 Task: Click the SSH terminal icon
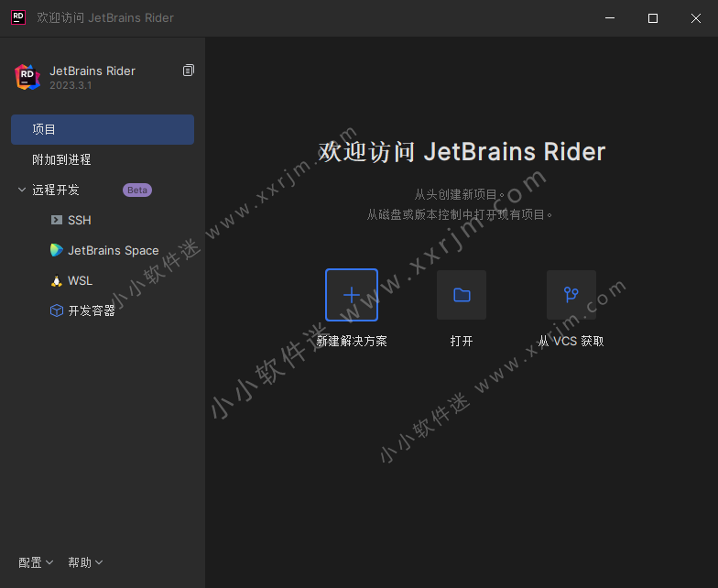point(57,220)
